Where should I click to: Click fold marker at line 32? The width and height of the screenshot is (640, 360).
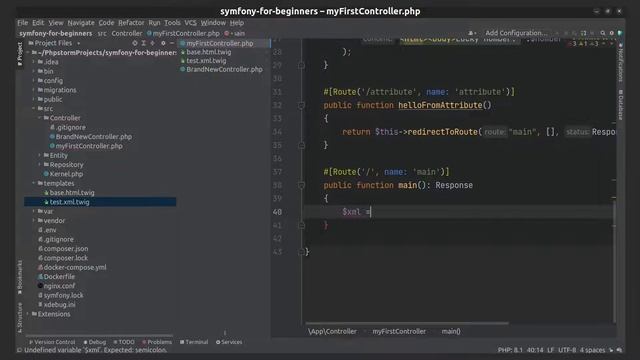pos(301,105)
